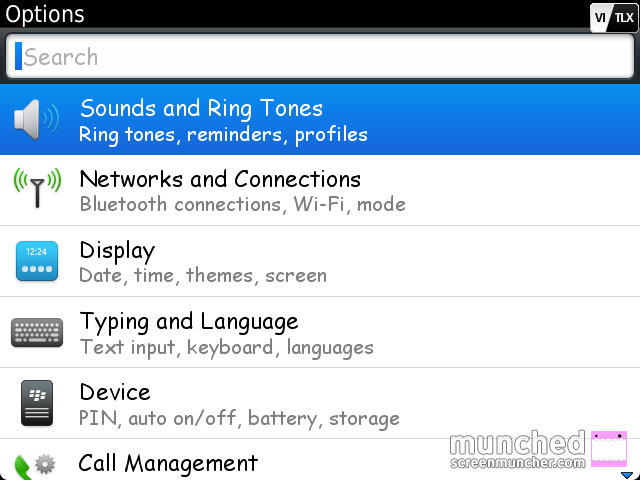Click 'Bluetooth connections, Wi-Fi, mode' subtitle
640x480 pixels.
(242, 204)
